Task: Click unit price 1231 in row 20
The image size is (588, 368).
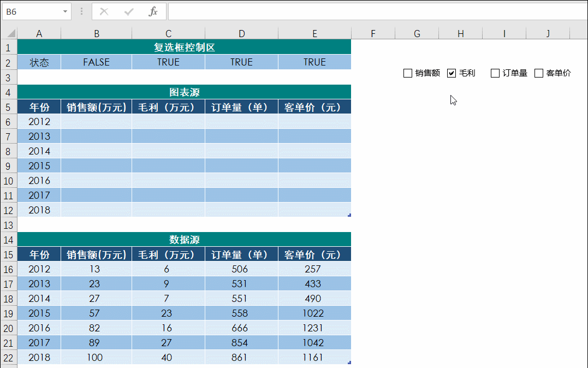Action: click(x=314, y=328)
